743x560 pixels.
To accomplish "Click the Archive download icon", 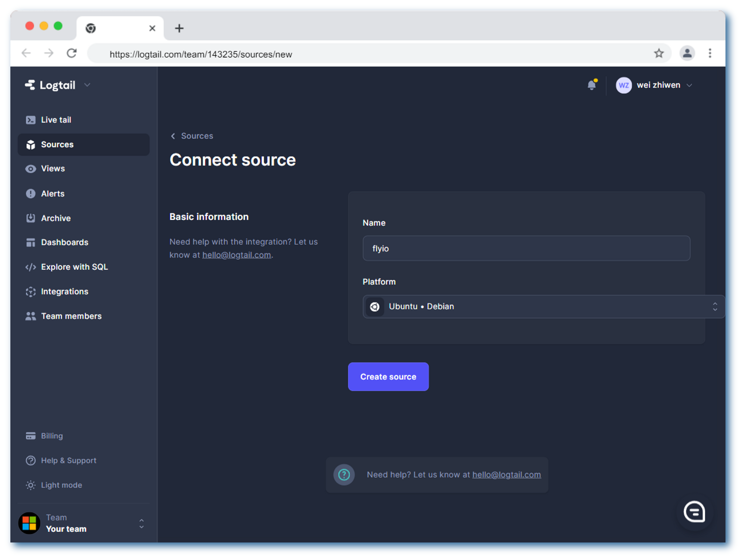I will tap(31, 218).
